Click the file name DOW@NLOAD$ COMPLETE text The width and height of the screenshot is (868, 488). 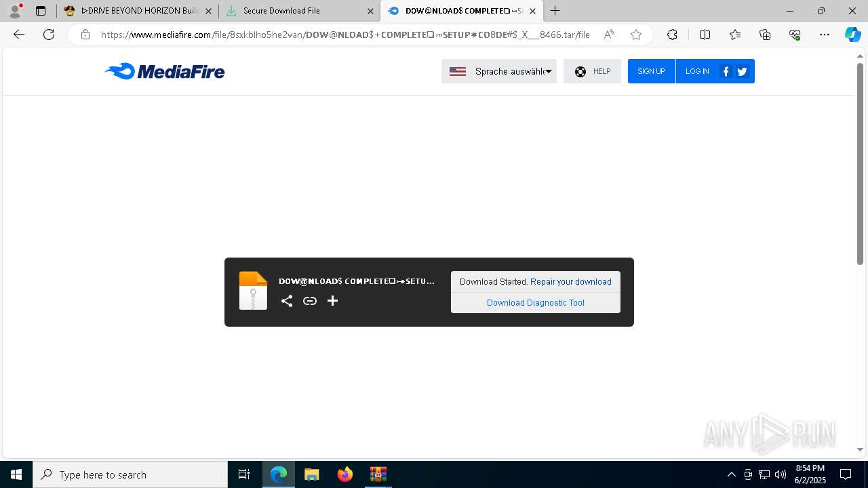point(357,281)
